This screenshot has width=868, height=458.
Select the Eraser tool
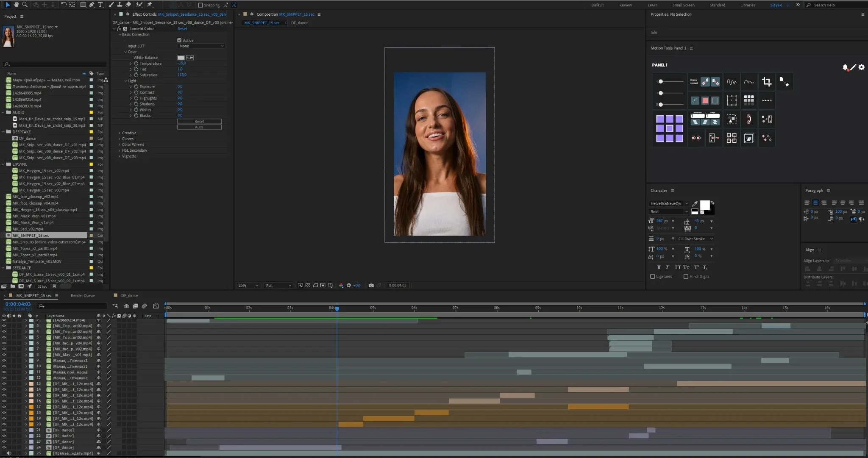[128, 5]
